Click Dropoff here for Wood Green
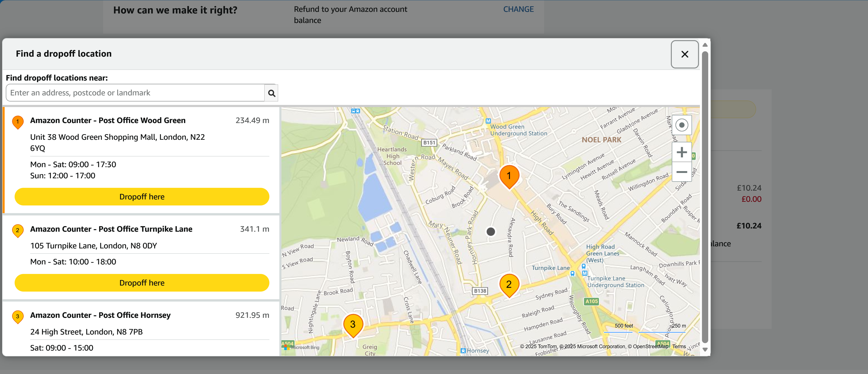The height and width of the screenshot is (374, 868). click(x=142, y=197)
